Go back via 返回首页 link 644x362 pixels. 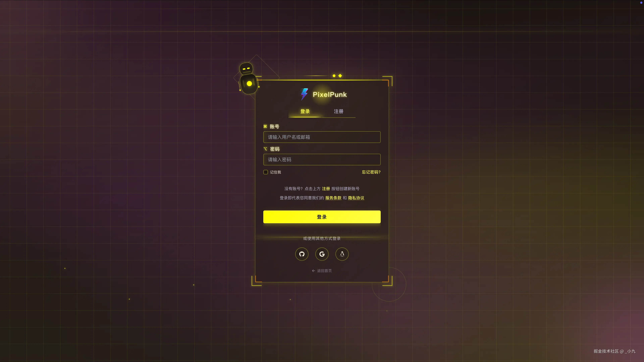click(322, 271)
